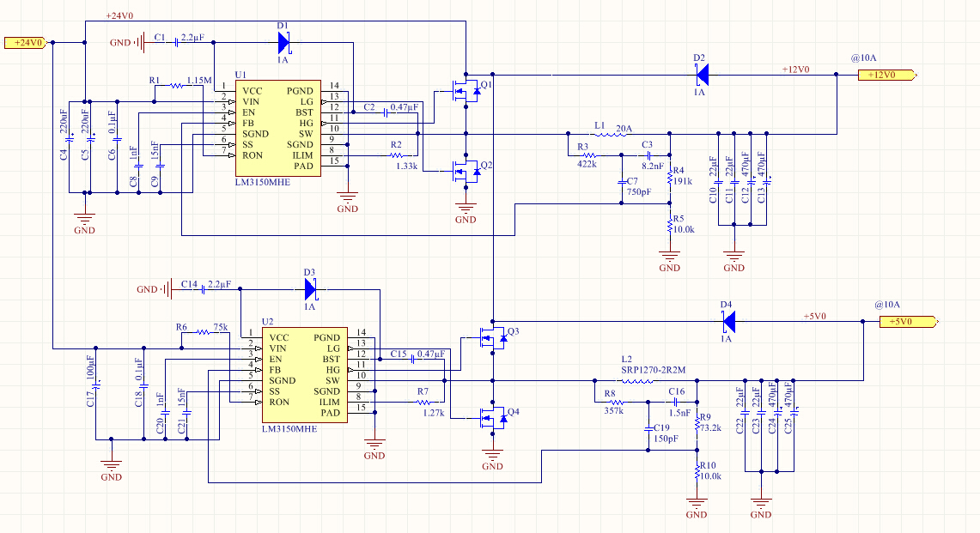Click the Q2 MOSFET symbol
This screenshot has height=533, width=980.
(x=466, y=169)
